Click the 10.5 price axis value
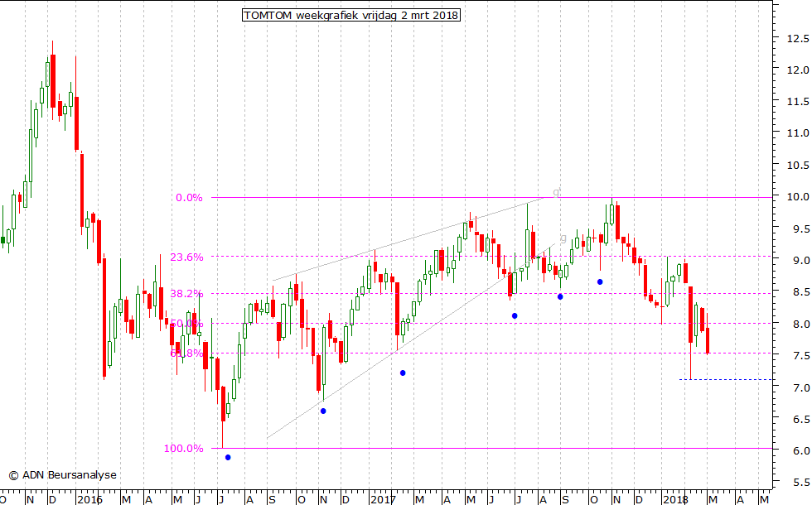 coord(797,165)
